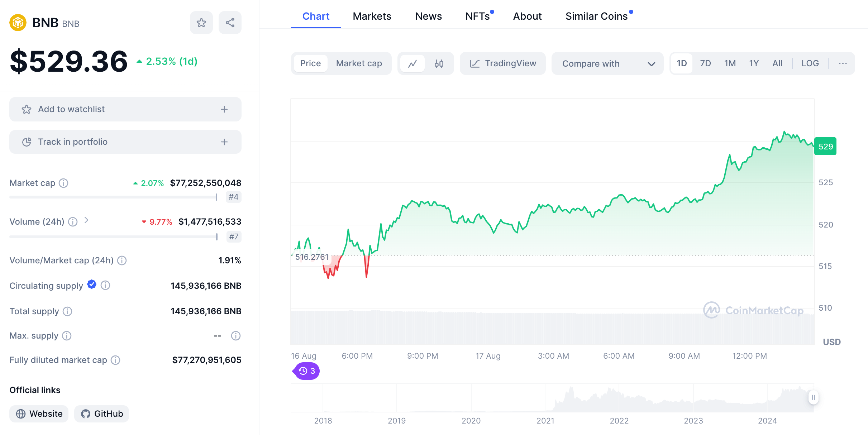Image resolution: width=868 pixels, height=435 pixels.
Task: Click the #4 market cap rank badge
Action: pos(234,197)
